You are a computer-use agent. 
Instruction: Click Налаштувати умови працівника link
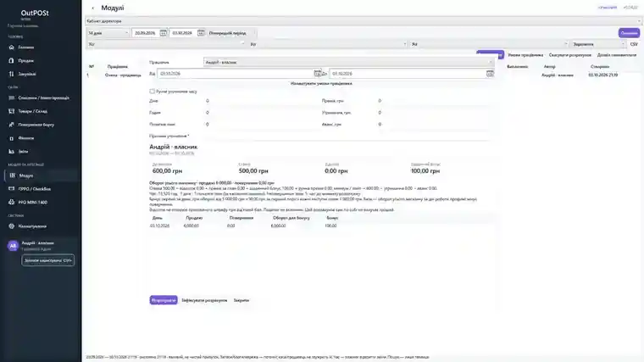321,83
